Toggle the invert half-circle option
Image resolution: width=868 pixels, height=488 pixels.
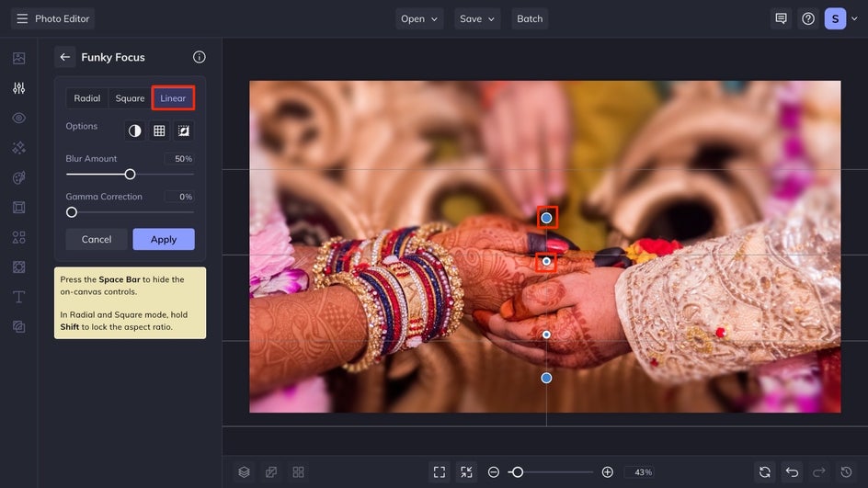[x=135, y=131]
